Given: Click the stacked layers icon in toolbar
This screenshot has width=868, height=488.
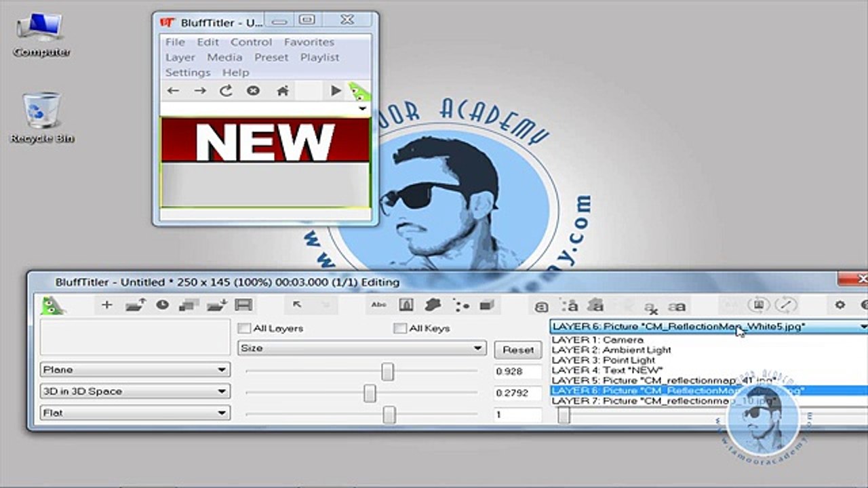Looking at the screenshot, I should pos(189,306).
